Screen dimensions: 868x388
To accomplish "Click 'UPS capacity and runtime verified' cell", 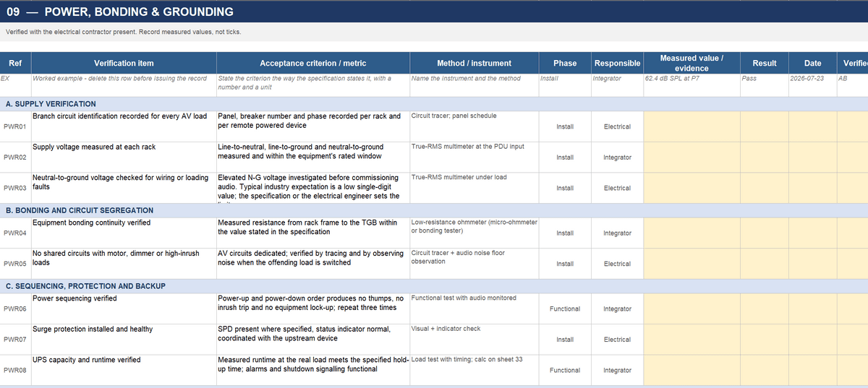I will (x=124, y=370).
